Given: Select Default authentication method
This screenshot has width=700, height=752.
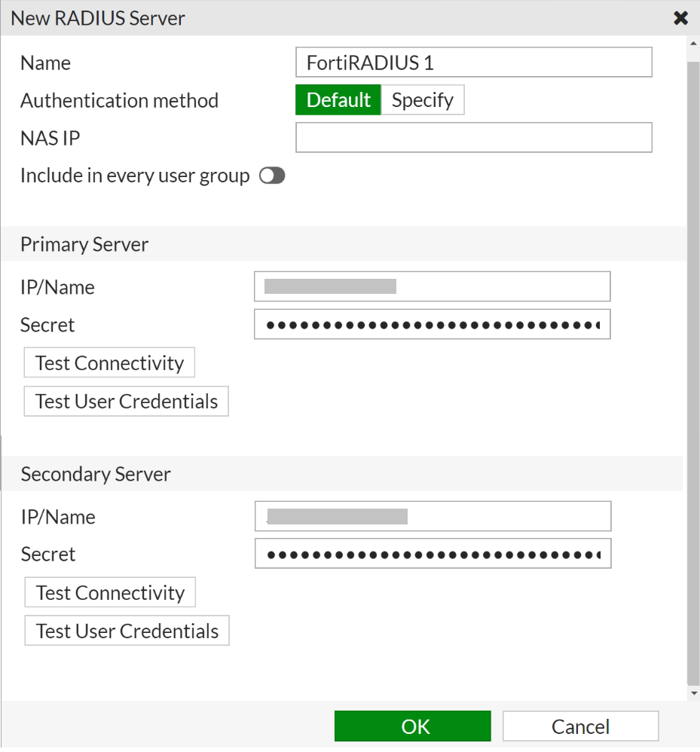Looking at the screenshot, I should 338,100.
